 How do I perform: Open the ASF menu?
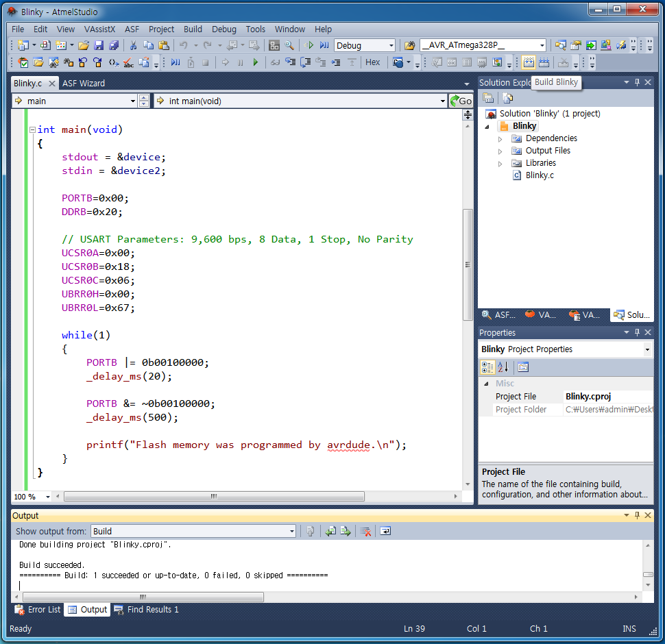click(x=132, y=29)
